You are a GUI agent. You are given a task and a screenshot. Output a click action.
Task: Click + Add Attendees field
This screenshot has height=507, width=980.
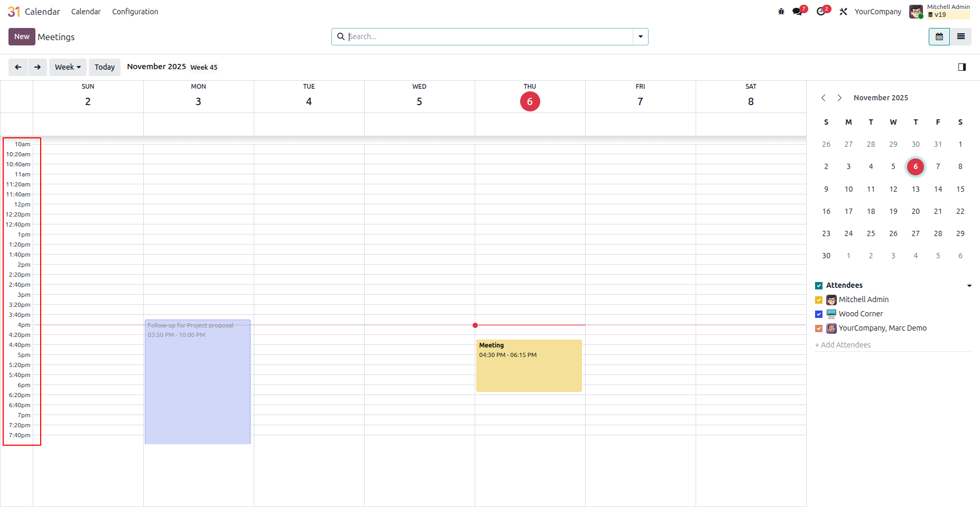893,345
